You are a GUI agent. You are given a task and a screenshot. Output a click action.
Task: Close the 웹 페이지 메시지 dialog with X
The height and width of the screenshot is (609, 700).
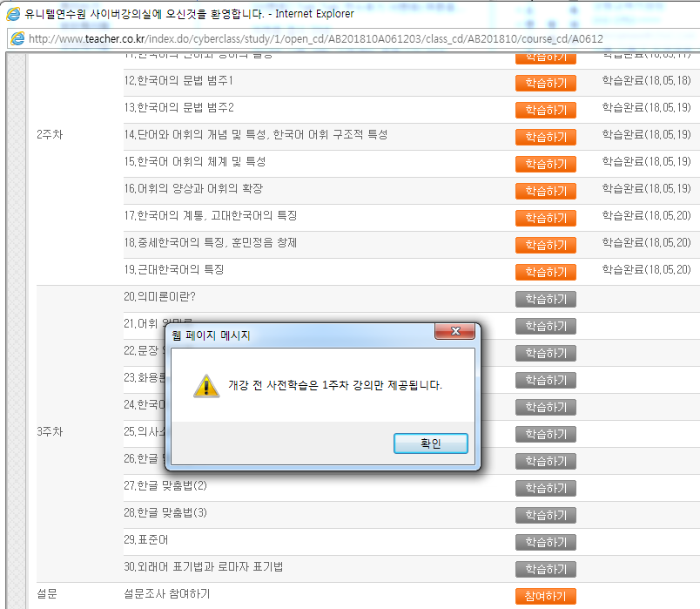pos(455,332)
